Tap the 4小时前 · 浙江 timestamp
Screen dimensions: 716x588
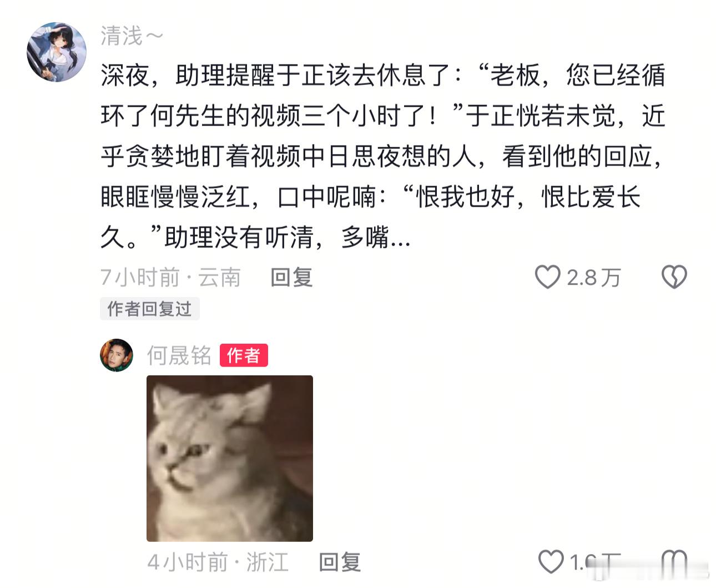(218, 562)
